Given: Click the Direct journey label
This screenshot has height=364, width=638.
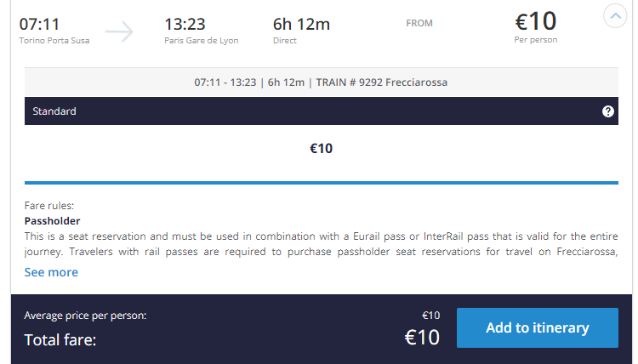Looking at the screenshot, I should pyautogui.click(x=284, y=41).
